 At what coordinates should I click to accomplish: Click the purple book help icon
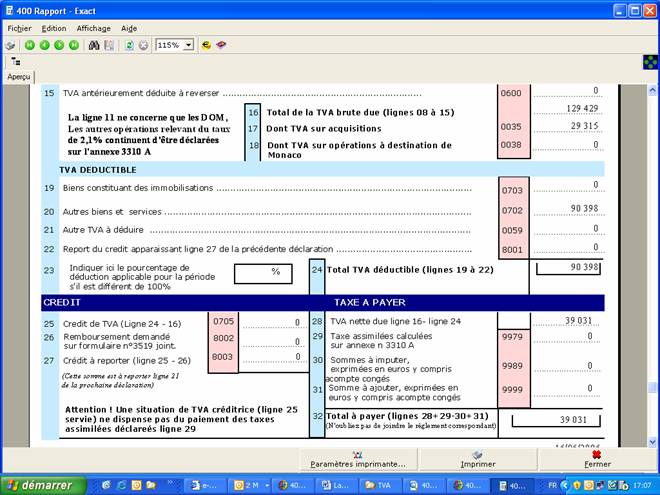[x=222, y=45]
